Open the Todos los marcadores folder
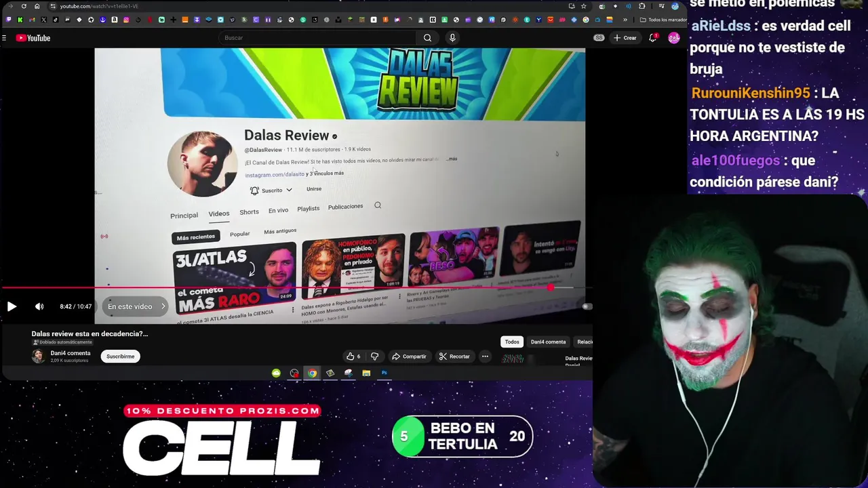 coord(663,20)
